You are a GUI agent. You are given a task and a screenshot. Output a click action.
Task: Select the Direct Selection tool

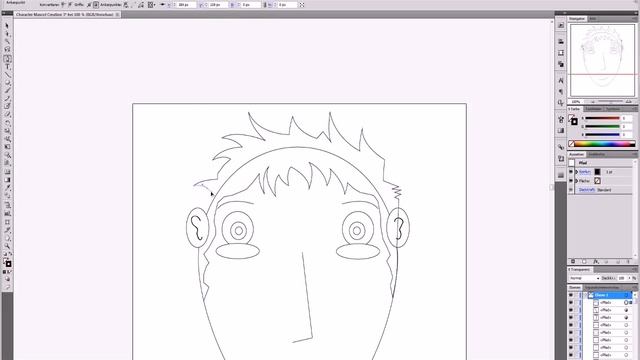[x=7, y=34]
